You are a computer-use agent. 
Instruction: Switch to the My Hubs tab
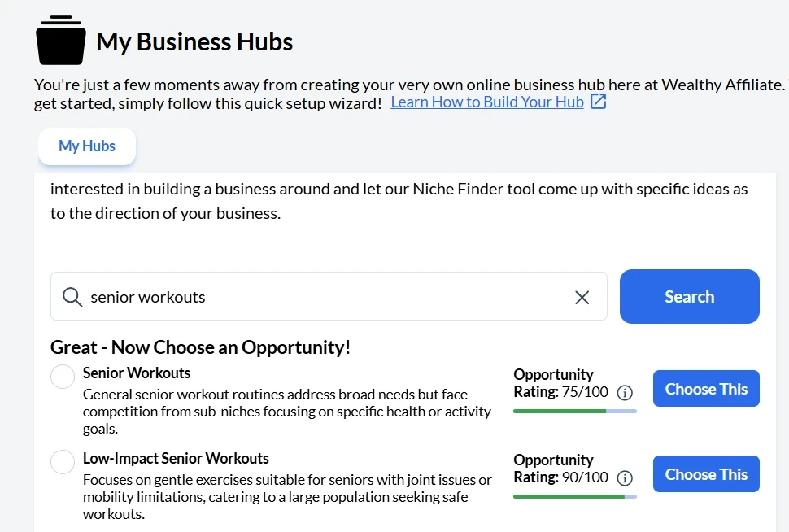pyautogui.click(x=87, y=146)
